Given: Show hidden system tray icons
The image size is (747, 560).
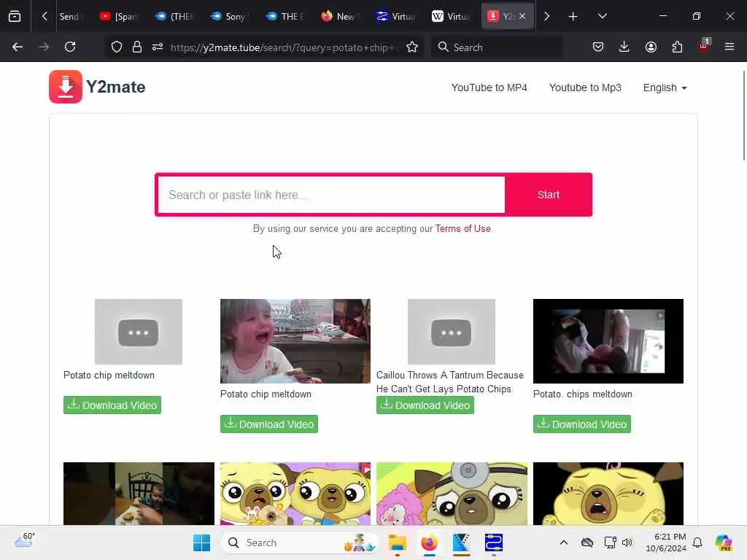Looking at the screenshot, I should click(x=564, y=542).
